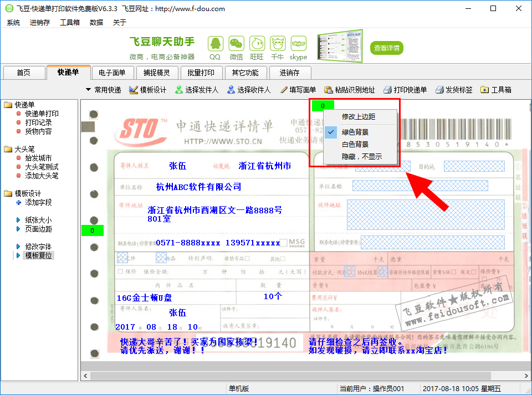The image size is (532, 395).
Task: Click the 选择发件人 toolbar icon
Action: coord(197,90)
